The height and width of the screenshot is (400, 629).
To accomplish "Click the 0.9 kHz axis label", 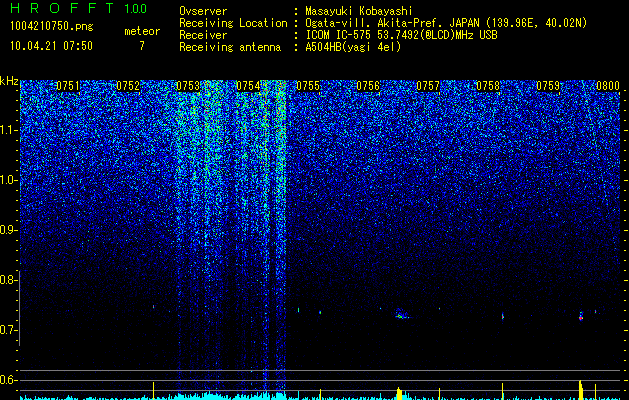I will point(9,230).
